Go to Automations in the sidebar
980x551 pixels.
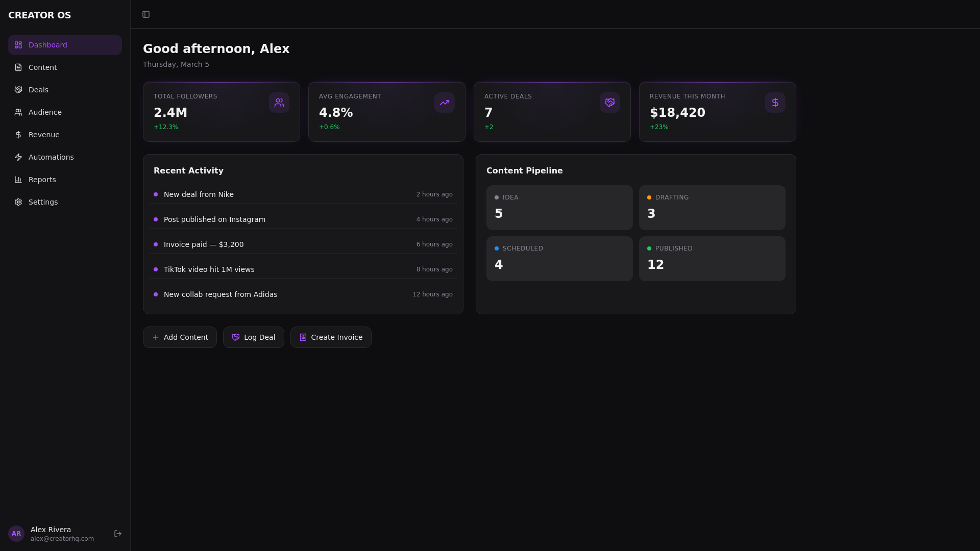(x=65, y=157)
